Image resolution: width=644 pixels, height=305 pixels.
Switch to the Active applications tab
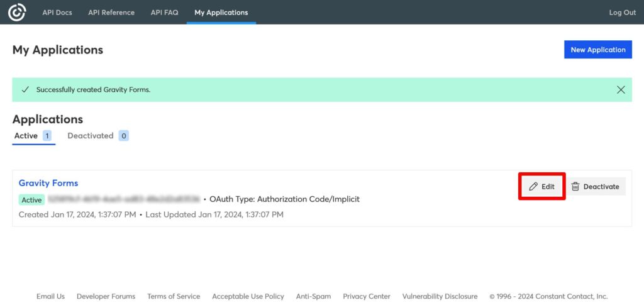pos(26,136)
